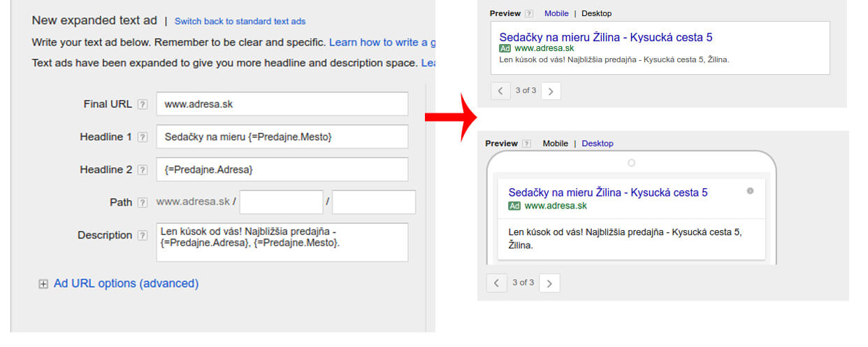The width and height of the screenshot is (868, 347).
Task: Click description text in desktop preview ad
Action: click(614, 59)
